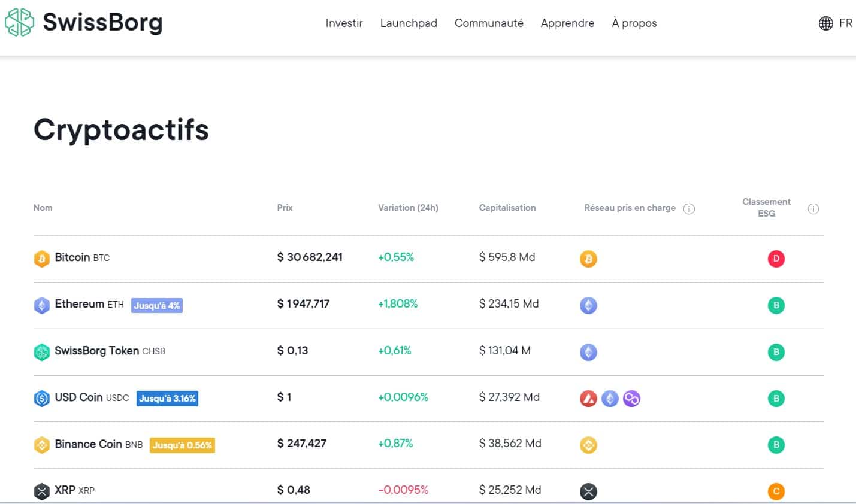Open the USD Coin USDC link

(92, 397)
